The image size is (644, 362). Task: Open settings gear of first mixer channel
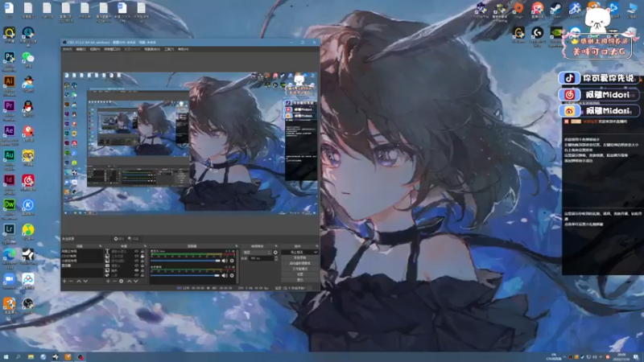[232, 261]
